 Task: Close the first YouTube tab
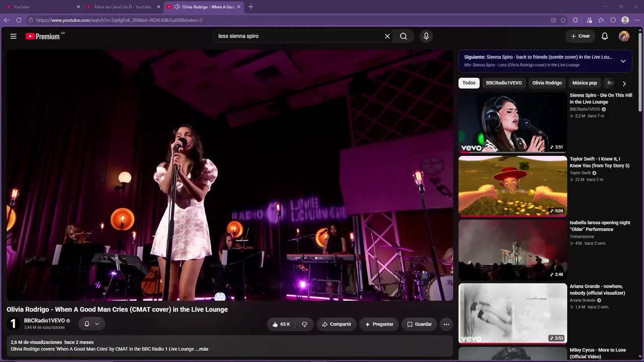78,7
